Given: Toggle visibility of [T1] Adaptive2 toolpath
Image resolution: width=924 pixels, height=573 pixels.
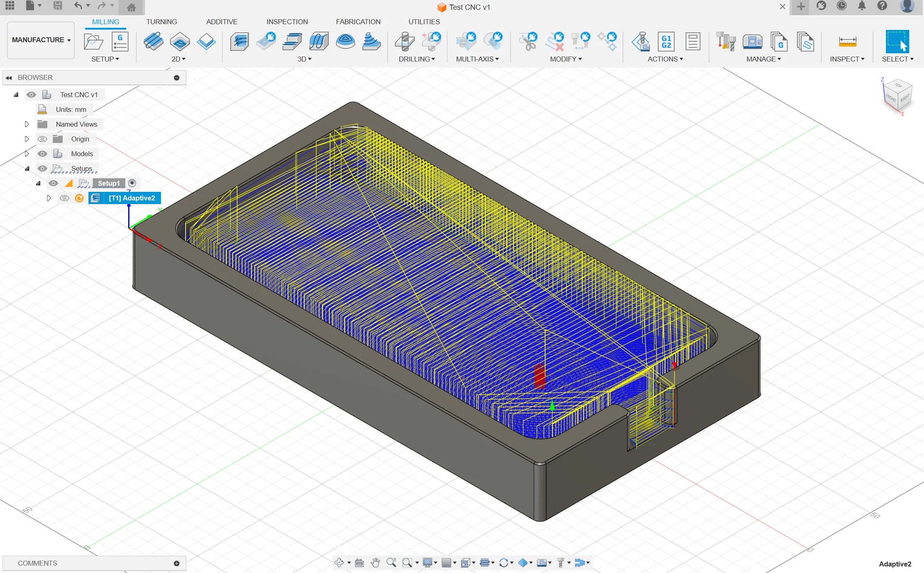Looking at the screenshot, I should (64, 198).
